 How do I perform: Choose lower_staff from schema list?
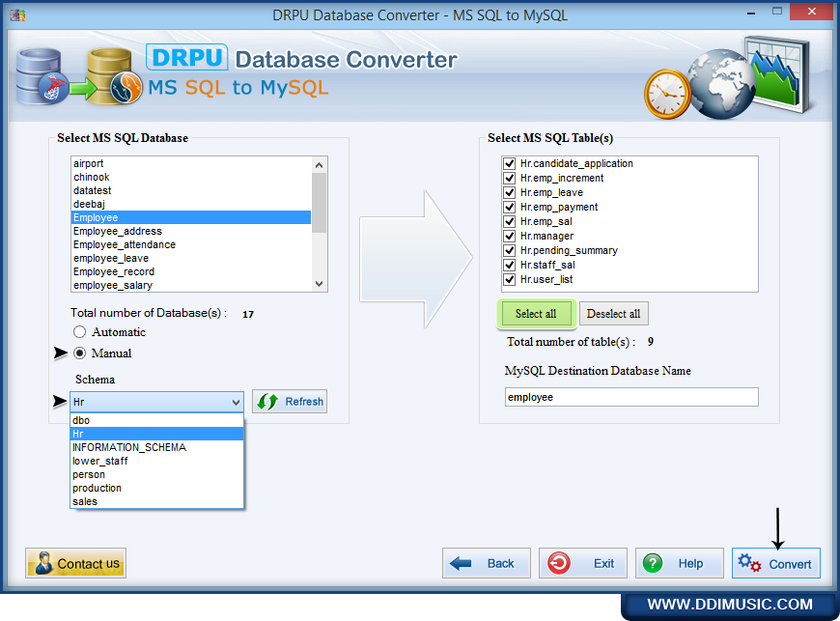pyautogui.click(x=157, y=461)
